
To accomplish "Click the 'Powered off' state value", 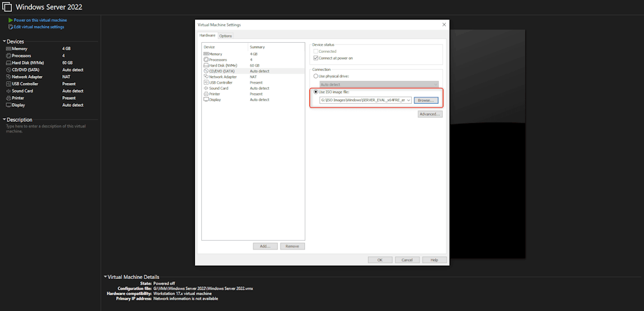I will pyautogui.click(x=163, y=283).
